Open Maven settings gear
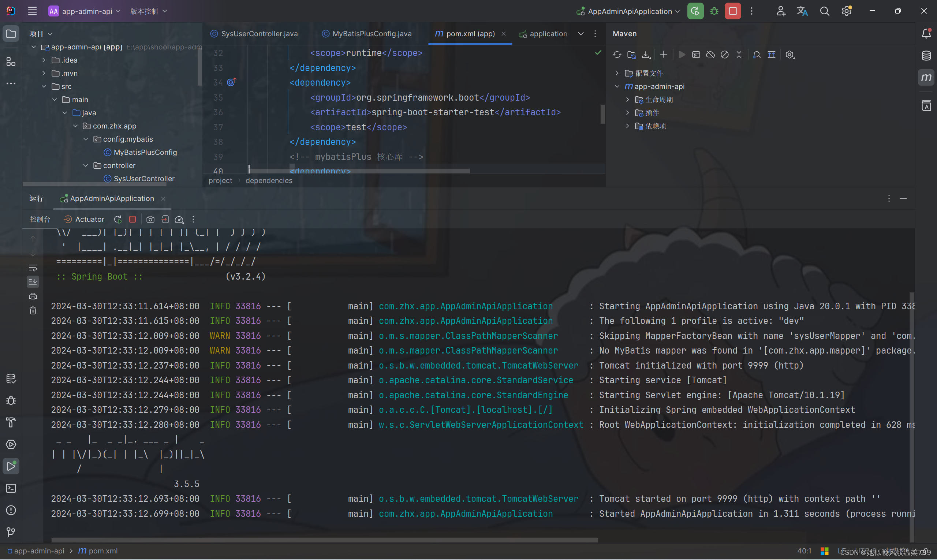The image size is (937, 560). pyautogui.click(x=789, y=55)
